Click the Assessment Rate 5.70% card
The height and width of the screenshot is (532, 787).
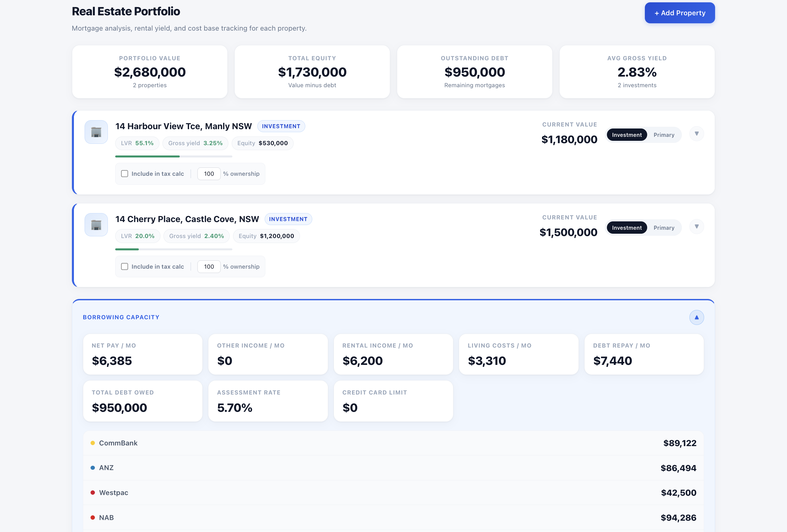point(268,401)
